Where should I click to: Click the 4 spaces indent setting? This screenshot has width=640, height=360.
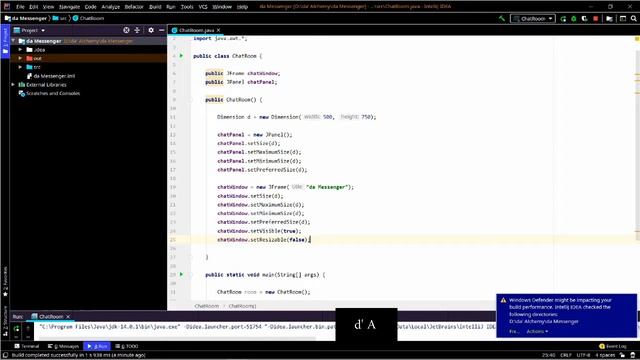(605, 355)
